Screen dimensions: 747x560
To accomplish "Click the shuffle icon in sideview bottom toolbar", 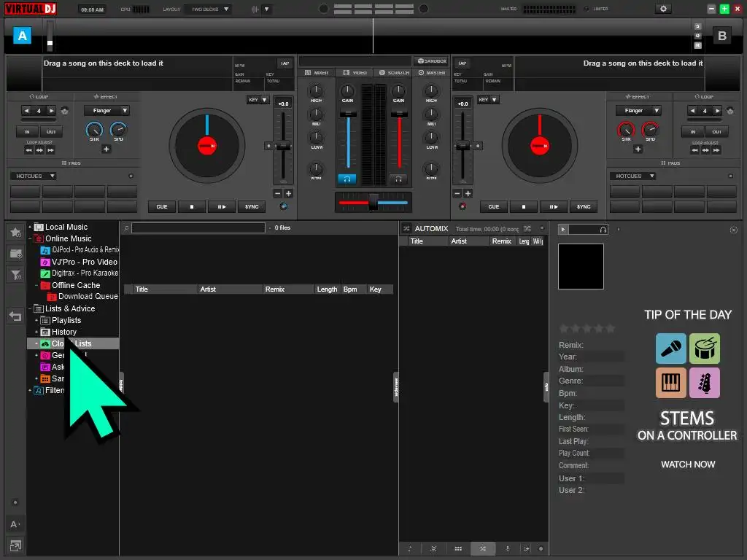I will click(x=483, y=548).
